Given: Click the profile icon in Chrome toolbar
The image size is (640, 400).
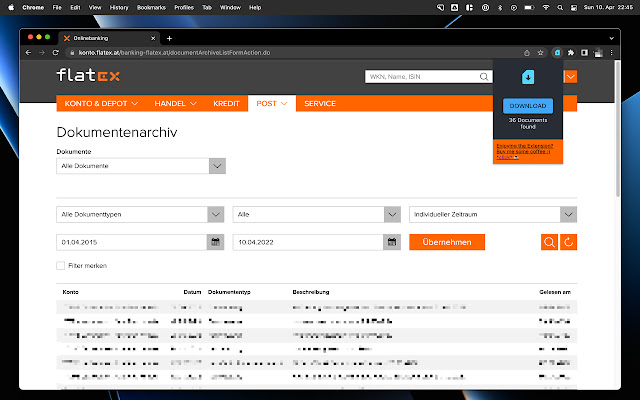Looking at the screenshot, I should coord(598,53).
